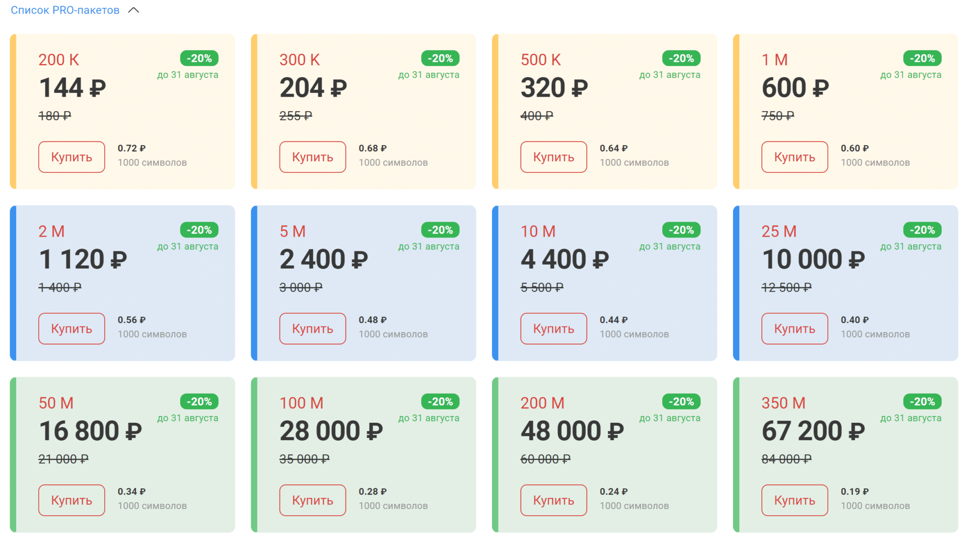
Task: Buy the 500 K package
Action: 554,157
